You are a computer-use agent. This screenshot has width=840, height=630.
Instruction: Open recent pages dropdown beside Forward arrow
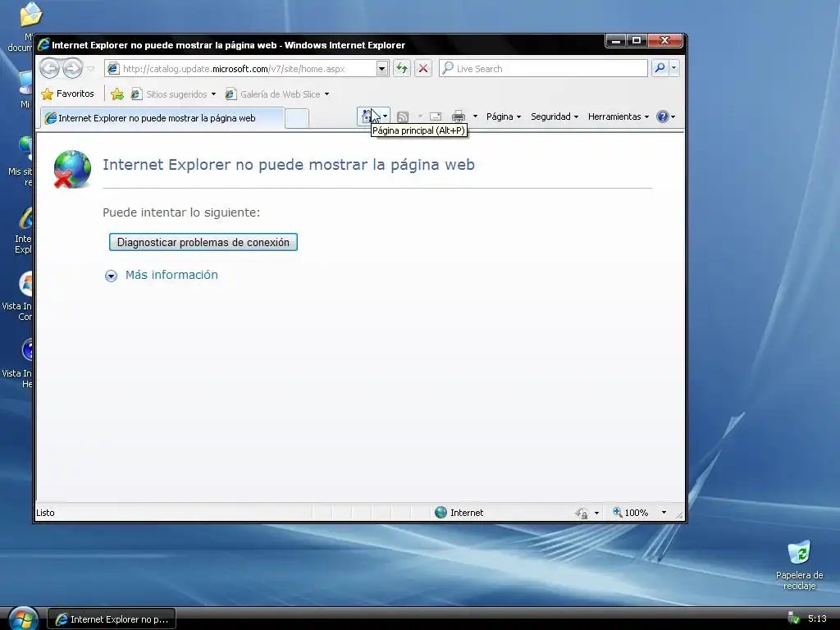pos(91,69)
